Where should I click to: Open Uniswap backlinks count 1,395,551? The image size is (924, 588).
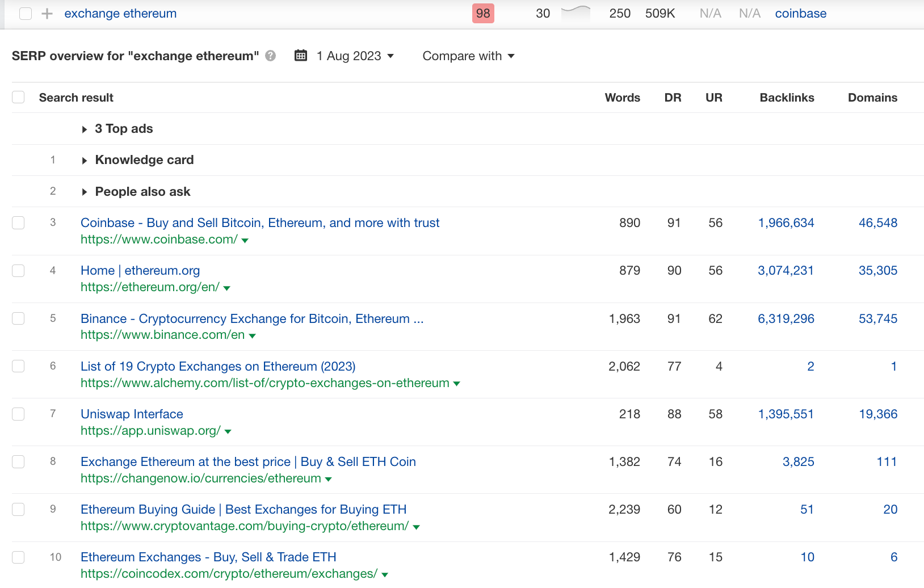click(x=786, y=414)
